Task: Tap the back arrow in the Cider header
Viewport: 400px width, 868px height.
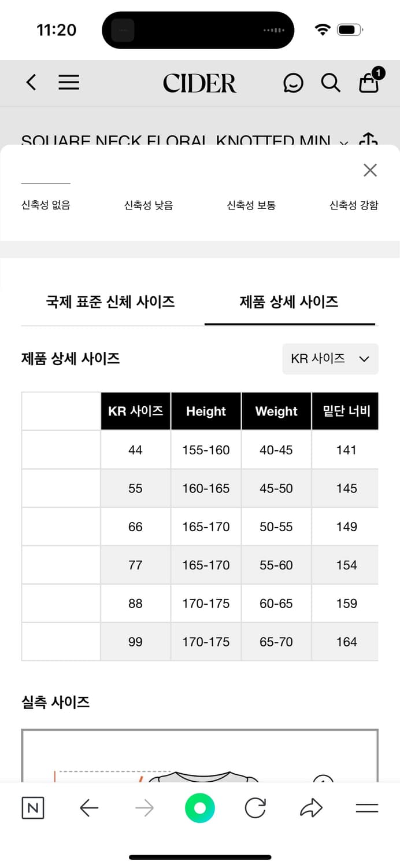Action: pos(31,83)
